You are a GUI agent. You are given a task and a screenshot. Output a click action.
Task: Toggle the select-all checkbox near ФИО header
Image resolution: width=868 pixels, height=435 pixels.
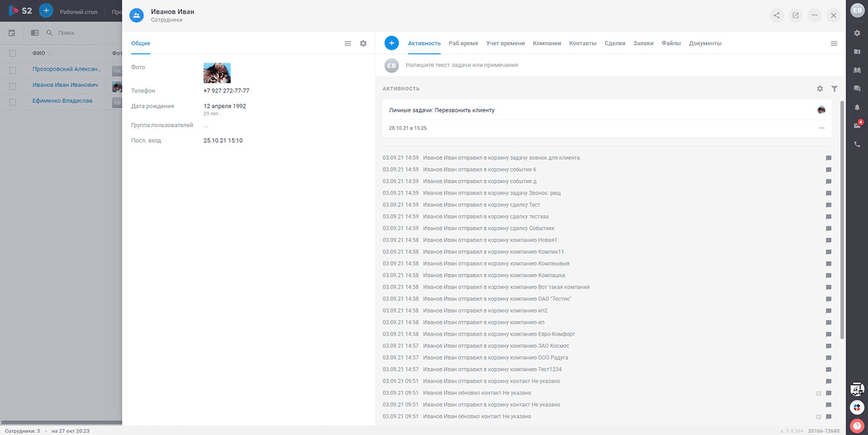coord(13,53)
